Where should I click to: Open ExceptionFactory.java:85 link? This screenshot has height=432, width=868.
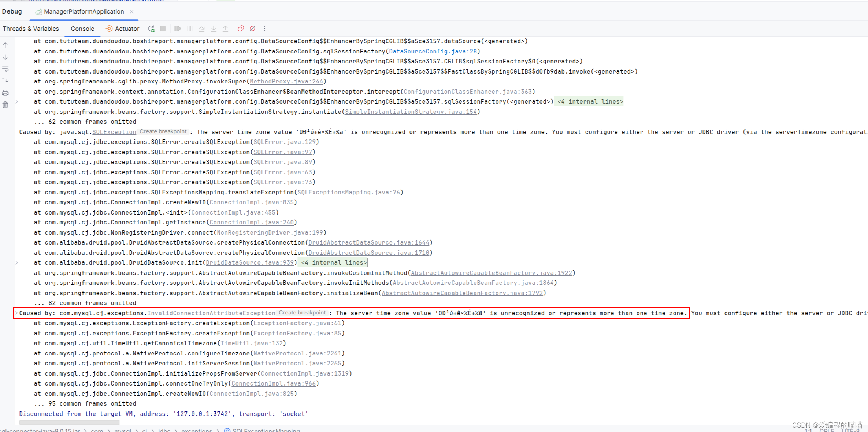tap(297, 333)
